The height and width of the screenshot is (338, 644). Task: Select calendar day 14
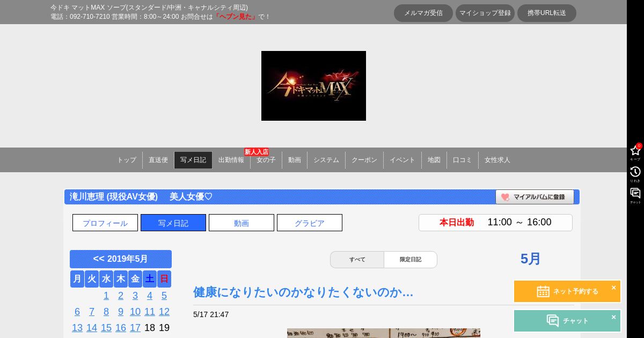point(92,328)
